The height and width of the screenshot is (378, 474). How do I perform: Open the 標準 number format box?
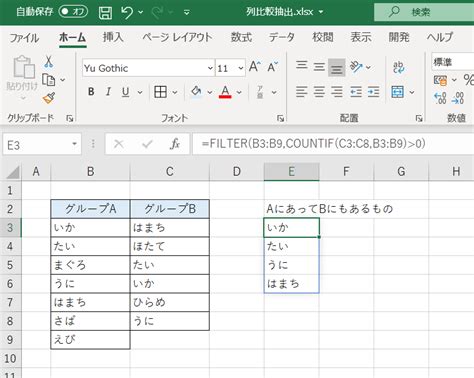click(453, 62)
